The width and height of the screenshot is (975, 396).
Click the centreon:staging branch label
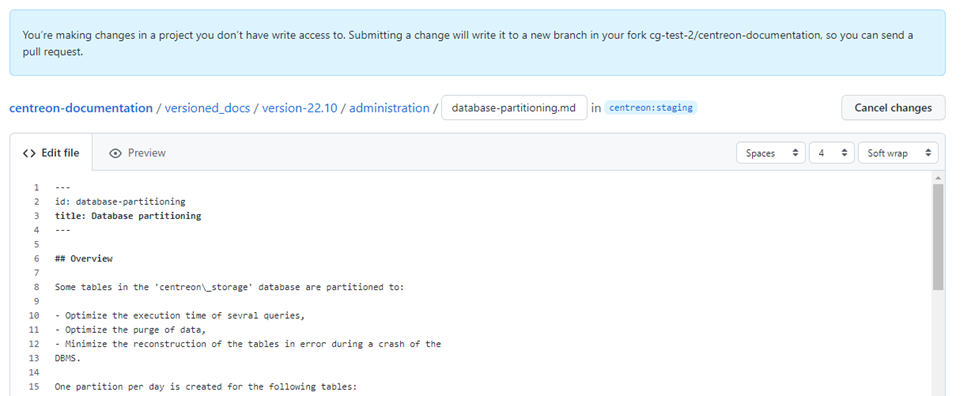(650, 108)
